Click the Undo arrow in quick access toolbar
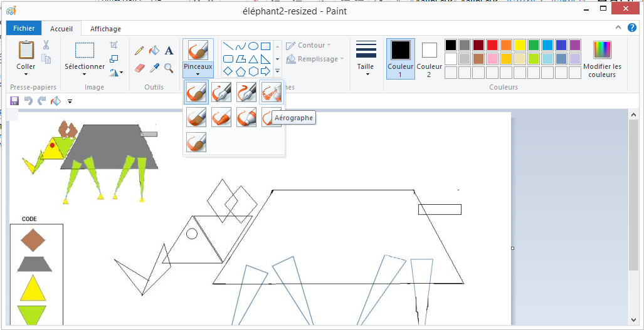 [x=28, y=101]
